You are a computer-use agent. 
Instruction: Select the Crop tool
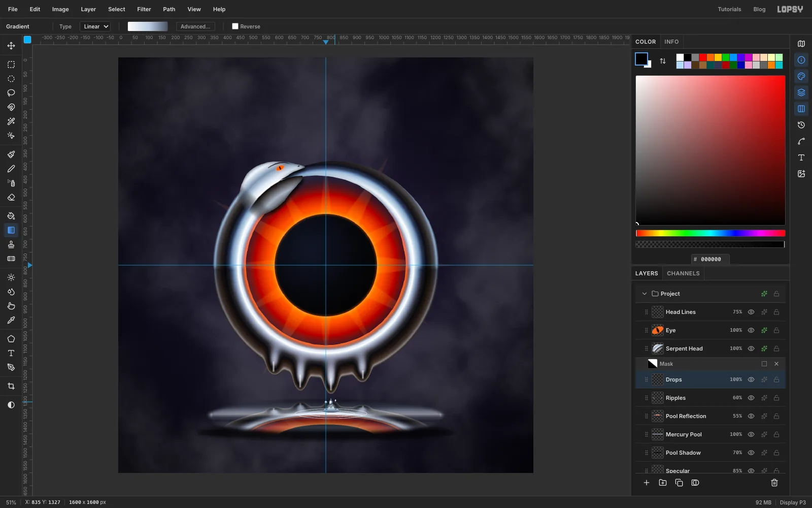(11, 386)
